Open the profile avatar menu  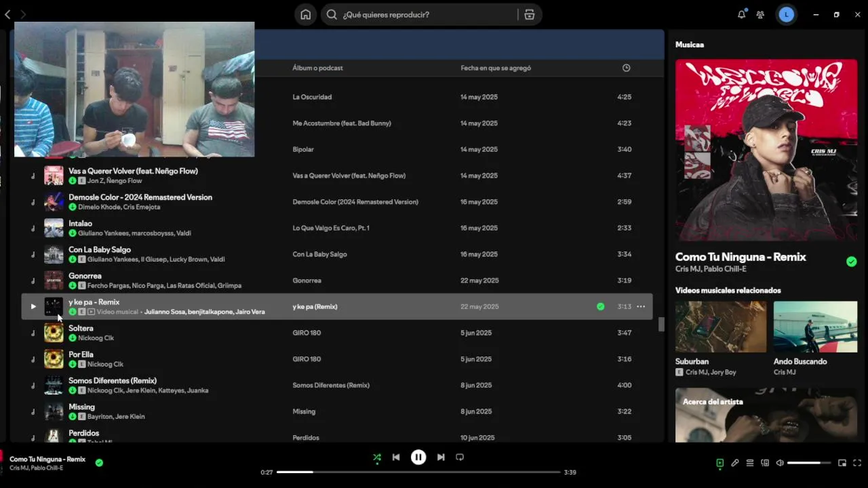(786, 14)
